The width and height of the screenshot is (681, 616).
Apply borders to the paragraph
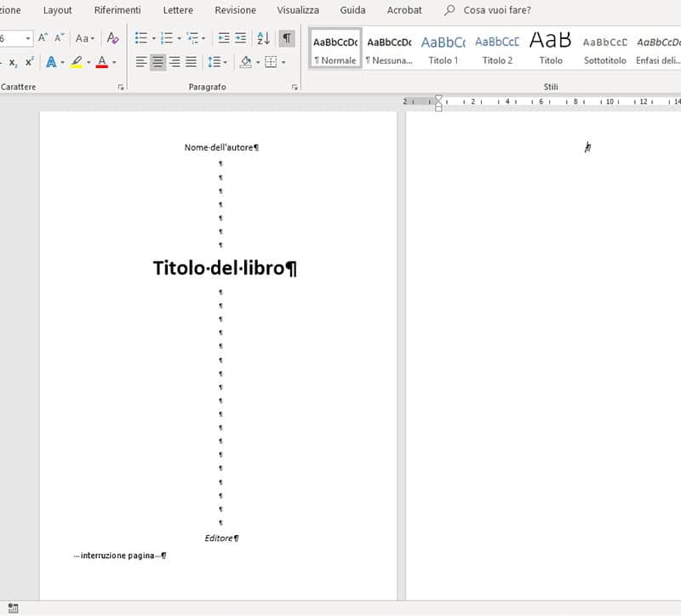point(271,62)
